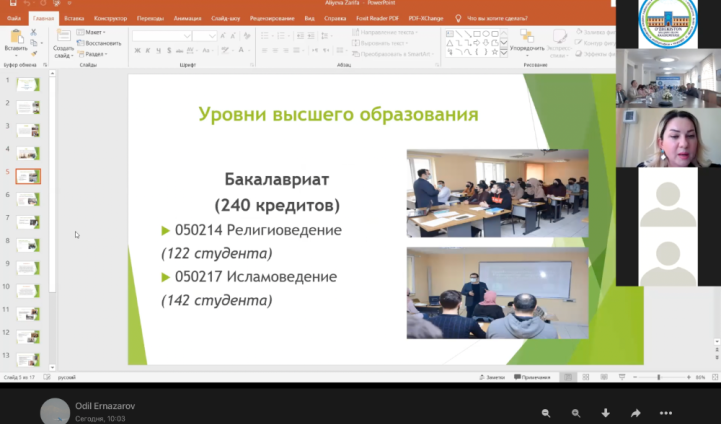Toggle text shadow (S) formatting
Screen dimensions: 721x424
click(x=169, y=51)
